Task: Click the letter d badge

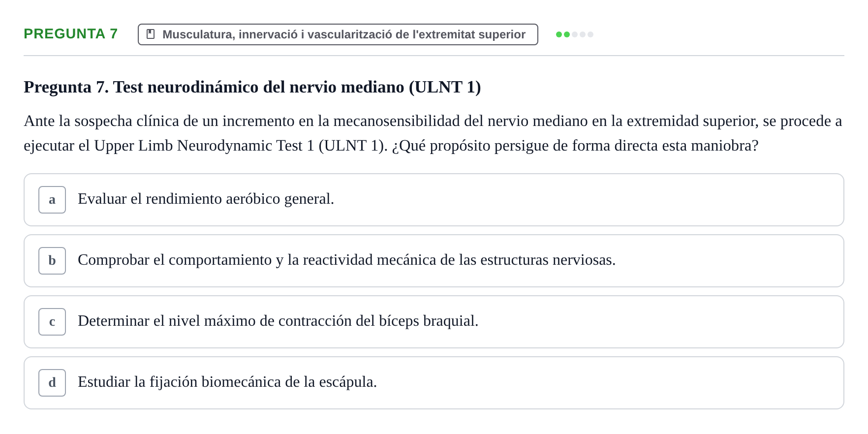Action: click(x=52, y=383)
